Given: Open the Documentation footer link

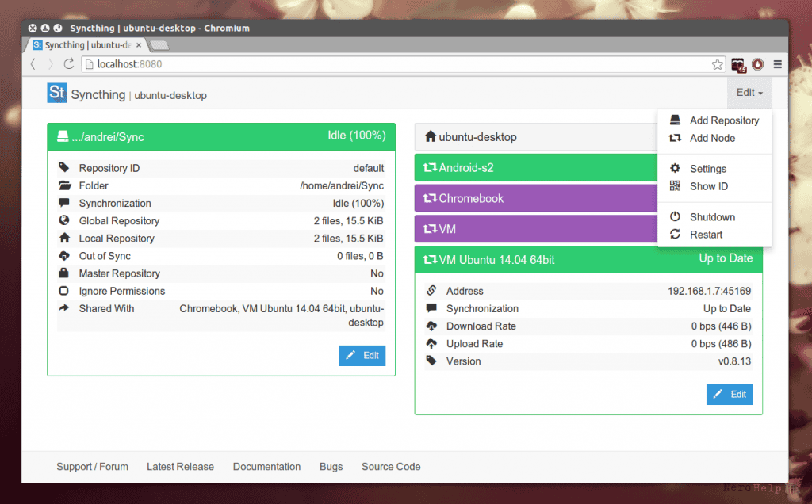Looking at the screenshot, I should point(266,467).
